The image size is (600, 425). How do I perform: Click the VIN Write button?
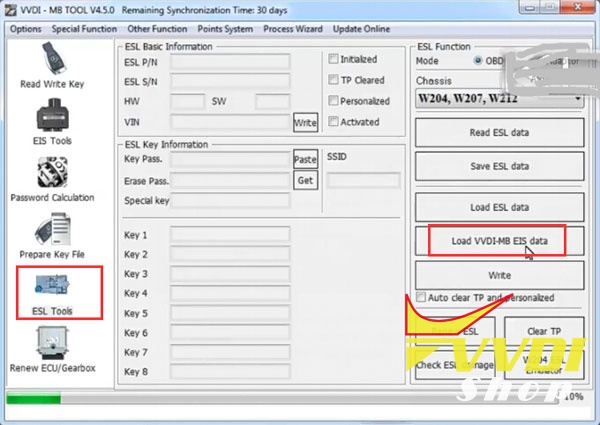coord(305,122)
